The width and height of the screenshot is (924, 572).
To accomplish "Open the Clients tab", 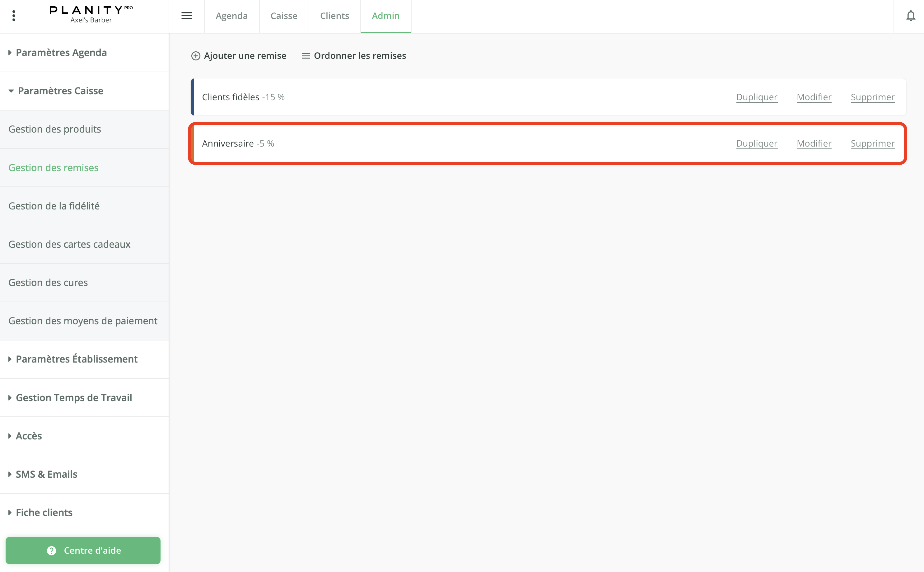I will (x=334, y=16).
